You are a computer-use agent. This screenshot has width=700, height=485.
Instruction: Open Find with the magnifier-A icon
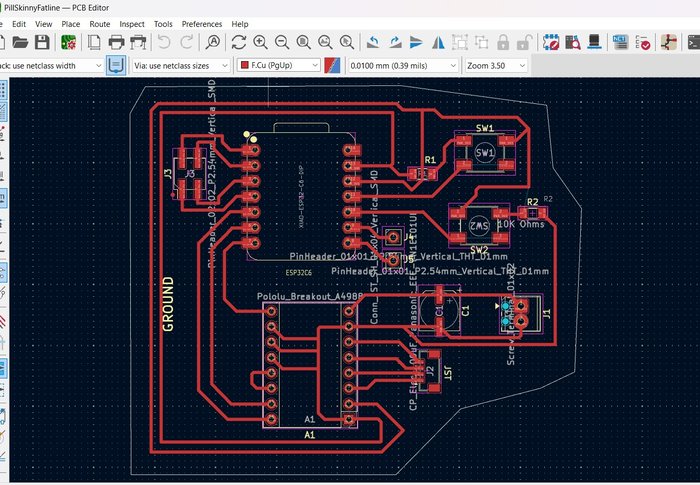click(x=213, y=42)
